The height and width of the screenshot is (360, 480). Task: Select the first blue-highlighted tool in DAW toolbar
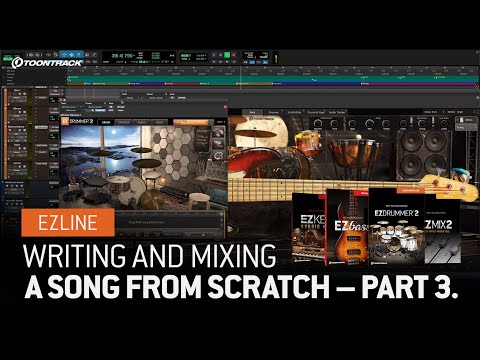pos(64,55)
